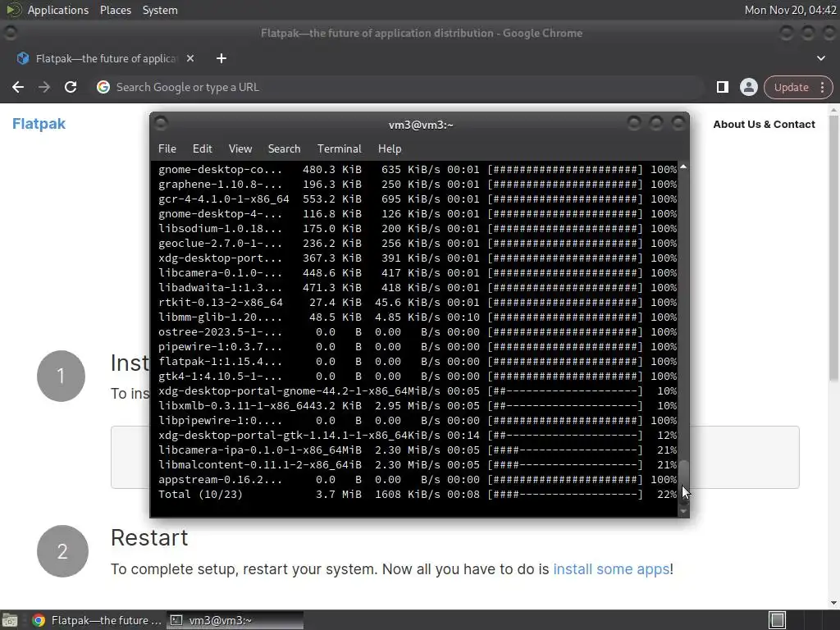Click the 'rtkit-0.13-2-x86_64' line
Screen dimensions: 840x630
point(418,303)
